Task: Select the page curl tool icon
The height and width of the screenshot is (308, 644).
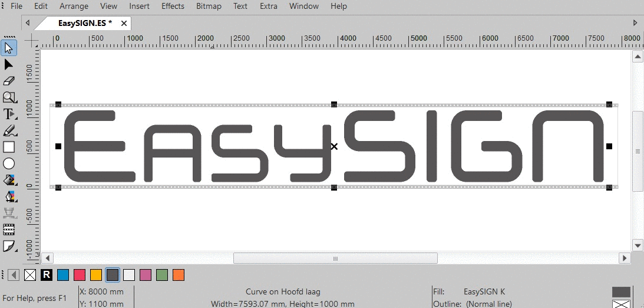Action: pyautogui.click(x=9, y=246)
